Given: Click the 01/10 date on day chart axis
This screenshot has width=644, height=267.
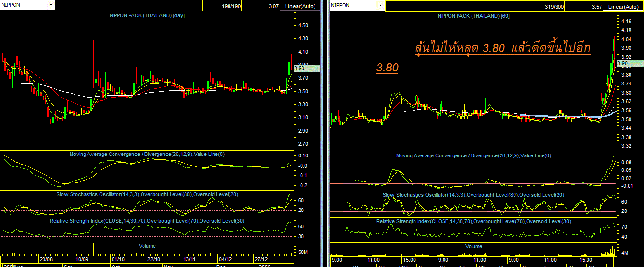Looking at the screenshot, I should [118, 259].
